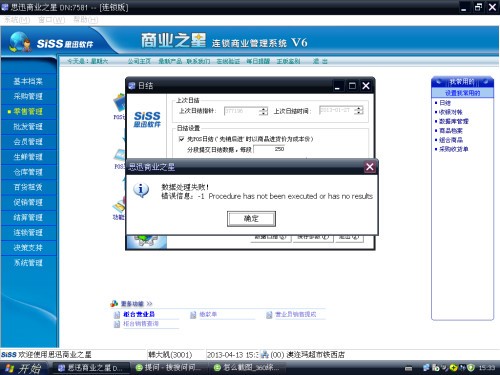Viewport: 500px width, 375px height.
Task: Click document icon beside 营业员销售提成
Action: tap(269, 315)
